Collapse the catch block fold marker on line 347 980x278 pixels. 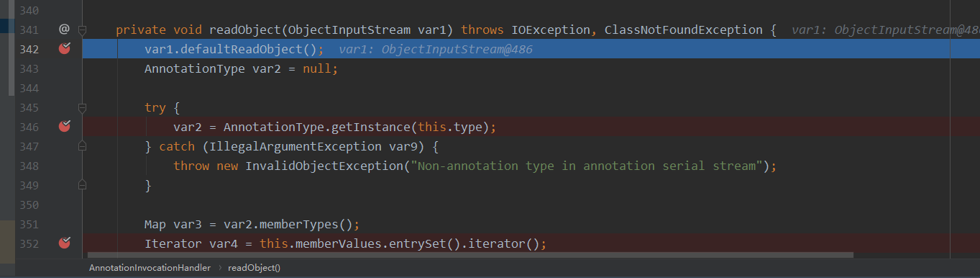click(x=82, y=146)
